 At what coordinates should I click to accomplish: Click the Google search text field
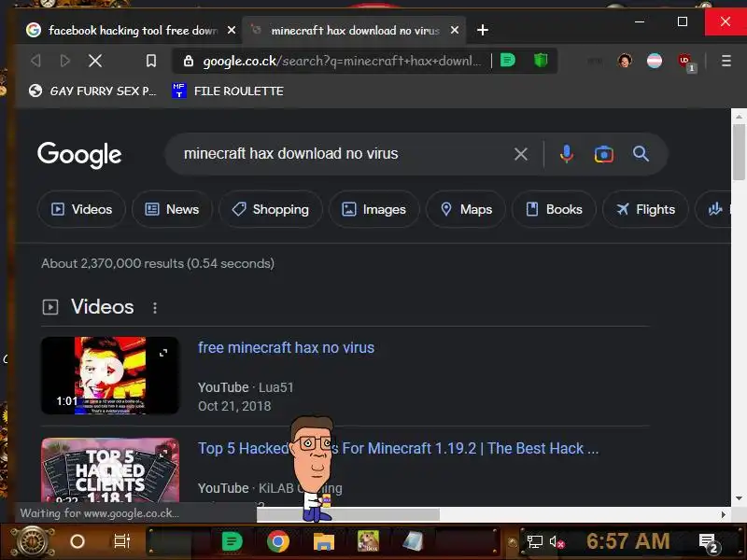point(343,154)
